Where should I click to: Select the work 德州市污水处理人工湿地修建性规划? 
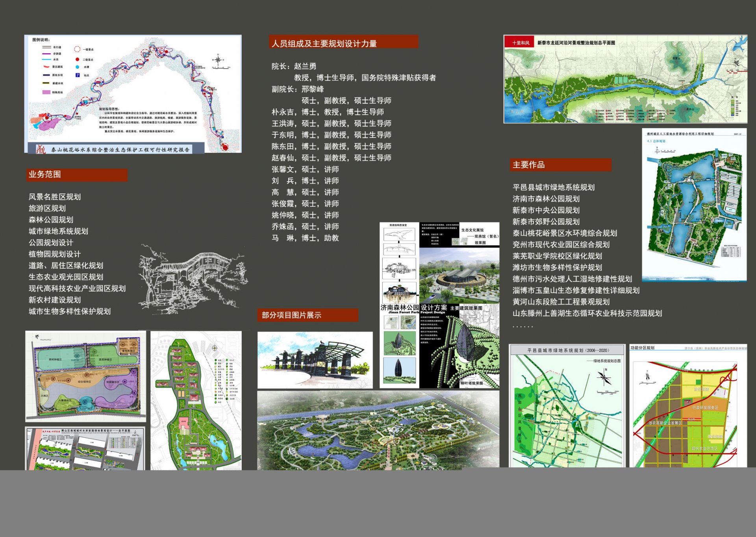click(x=573, y=279)
